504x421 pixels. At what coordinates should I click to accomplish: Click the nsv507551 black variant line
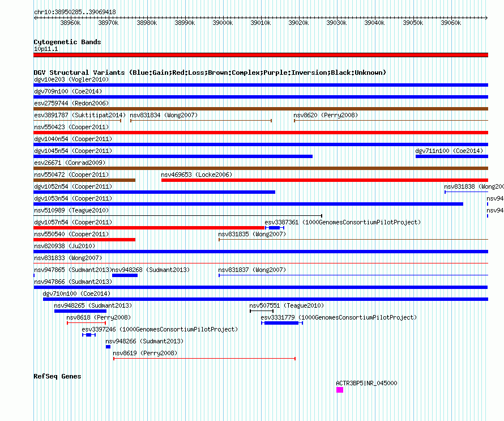261,311
